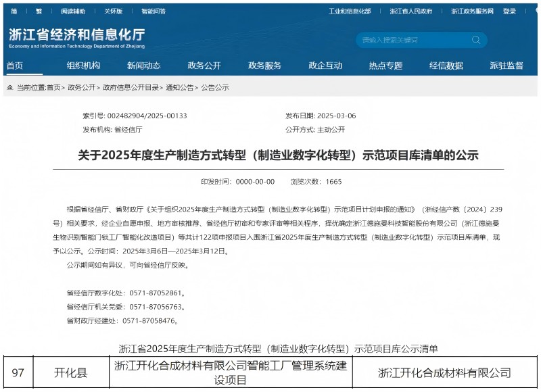Open 阅读辅助 reading assistance

73,11
